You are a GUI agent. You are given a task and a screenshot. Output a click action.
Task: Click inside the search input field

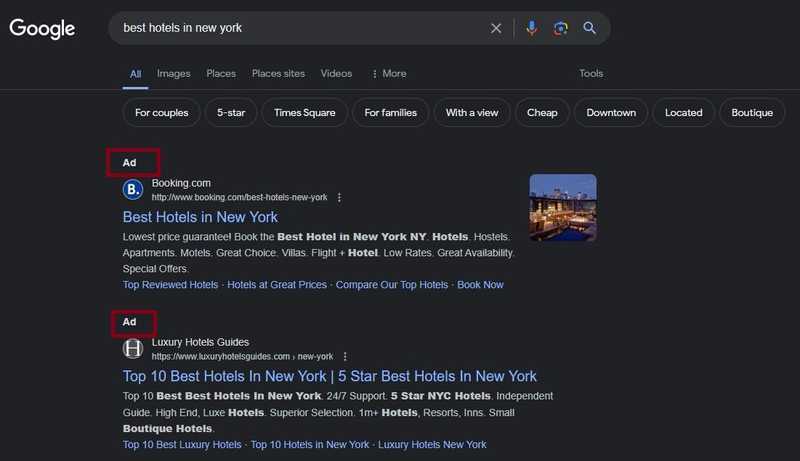(300, 28)
